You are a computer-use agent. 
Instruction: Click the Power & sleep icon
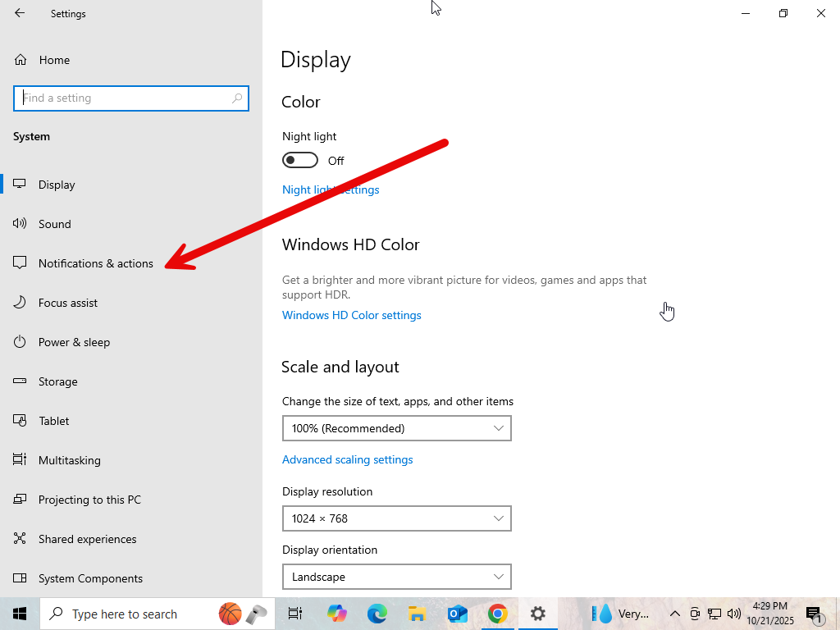21,342
